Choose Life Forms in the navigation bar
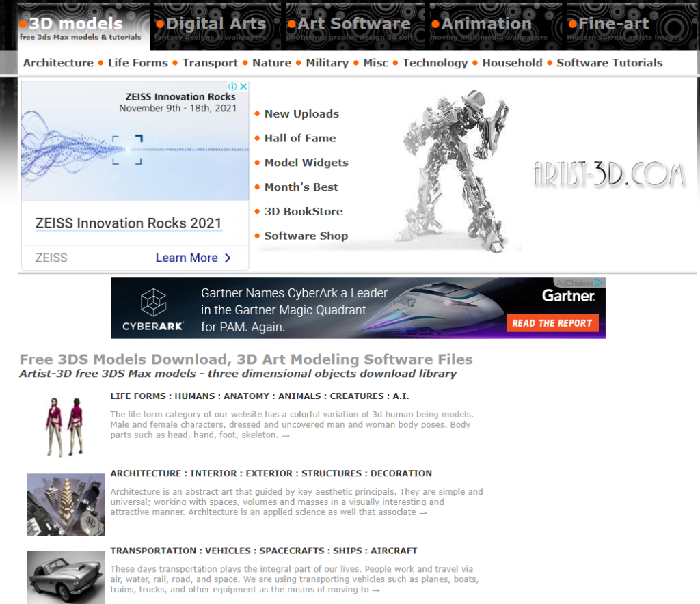This screenshot has width=700, height=604. (x=138, y=63)
